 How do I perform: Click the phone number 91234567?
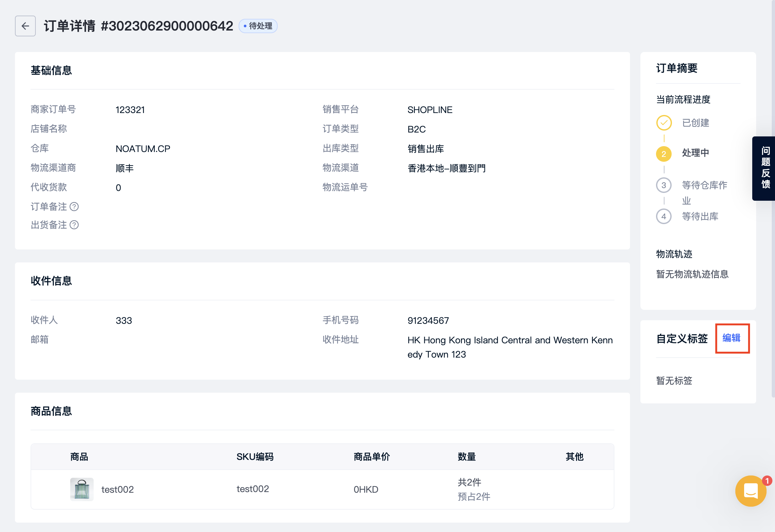click(x=428, y=321)
